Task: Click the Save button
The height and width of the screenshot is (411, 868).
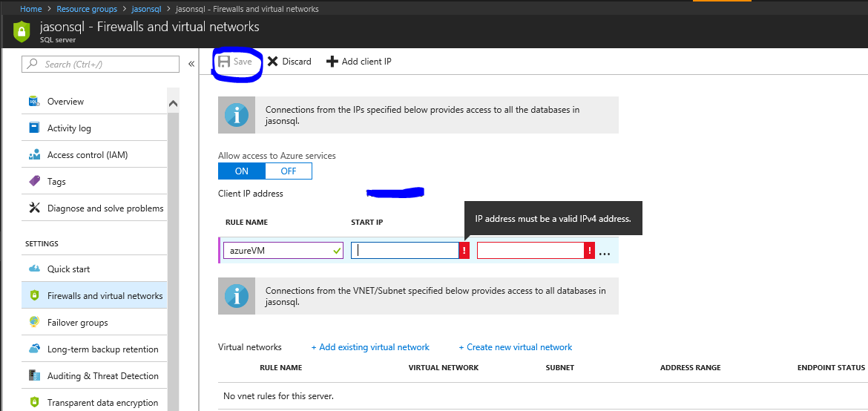Action: point(236,62)
